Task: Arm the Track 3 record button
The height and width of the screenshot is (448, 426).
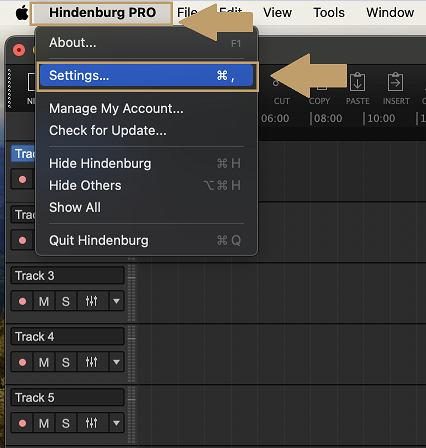Action: click(x=22, y=301)
